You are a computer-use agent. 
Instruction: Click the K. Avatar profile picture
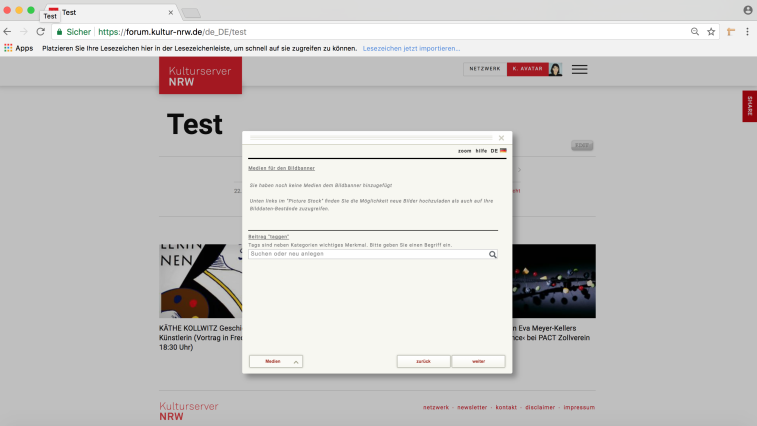pos(554,70)
